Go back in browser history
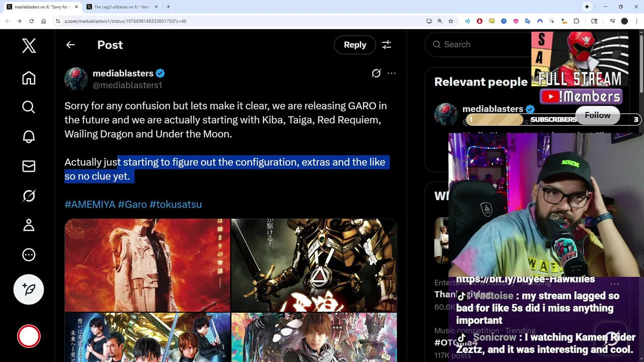The height and width of the screenshot is (362, 644). coord(8,21)
